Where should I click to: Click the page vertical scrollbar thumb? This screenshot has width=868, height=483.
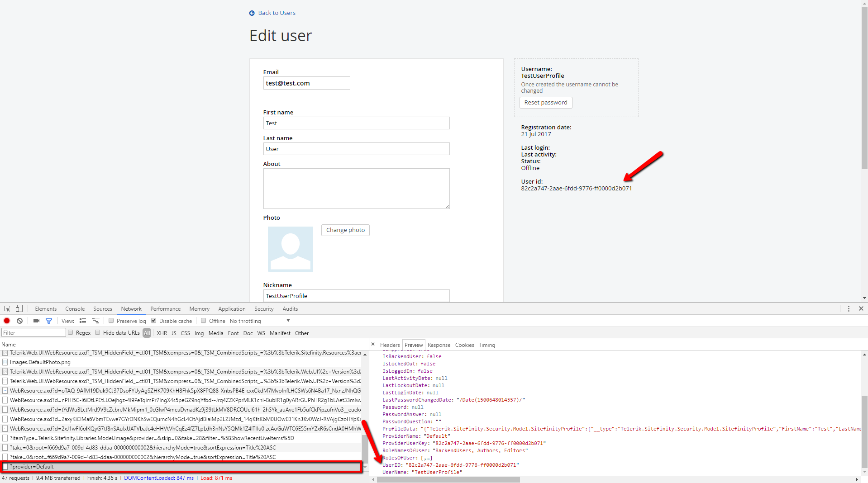click(x=864, y=88)
